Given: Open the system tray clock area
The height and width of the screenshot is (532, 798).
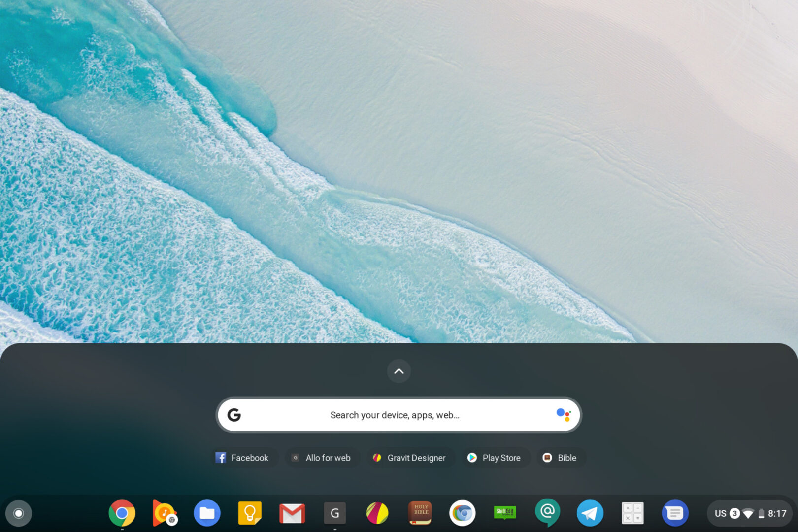Looking at the screenshot, I should coord(777,513).
